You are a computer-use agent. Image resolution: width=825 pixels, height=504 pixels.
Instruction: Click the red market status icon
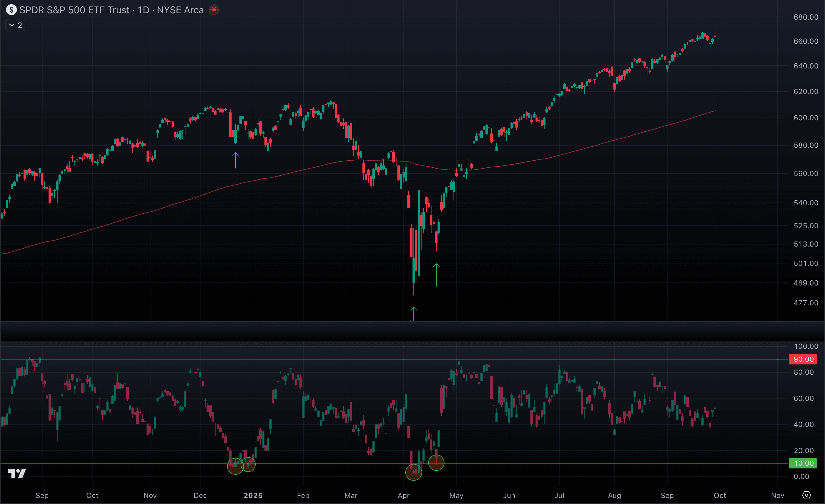click(x=214, y=9)
